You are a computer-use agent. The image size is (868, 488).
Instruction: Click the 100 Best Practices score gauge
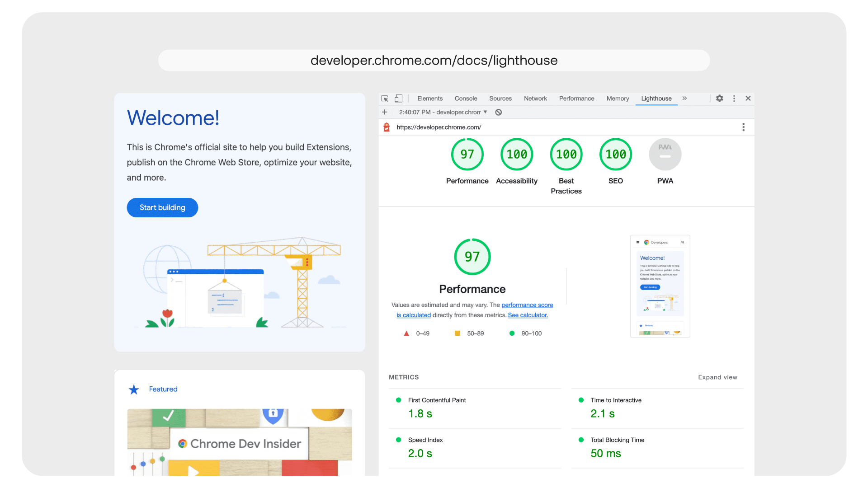click(x=566, y=155)
